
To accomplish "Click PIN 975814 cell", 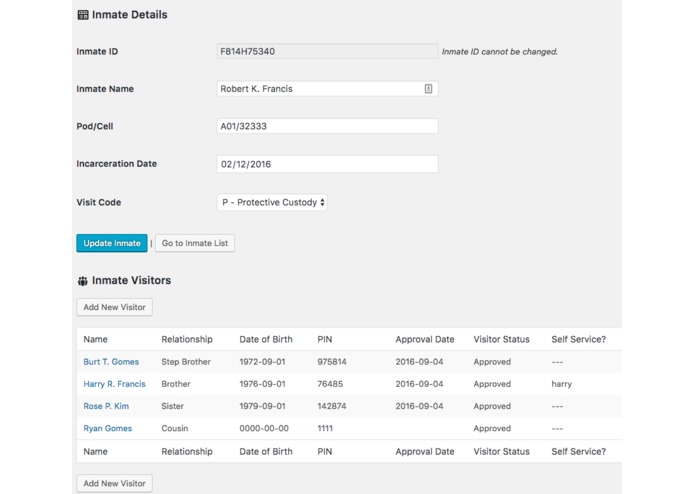I will pos(332,362).
